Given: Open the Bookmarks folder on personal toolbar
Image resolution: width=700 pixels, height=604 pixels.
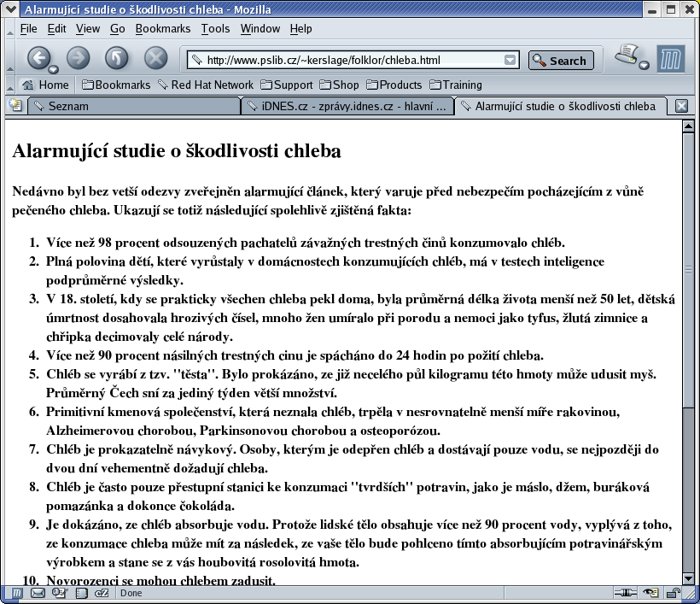Looking at the screenshot, I should pos(116,85).
